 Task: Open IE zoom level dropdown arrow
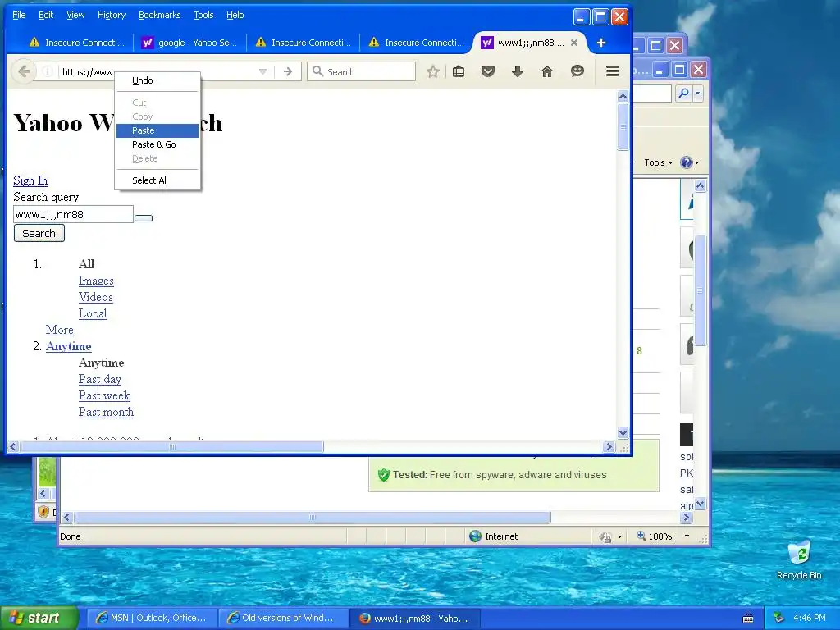[x=687, y=536]
